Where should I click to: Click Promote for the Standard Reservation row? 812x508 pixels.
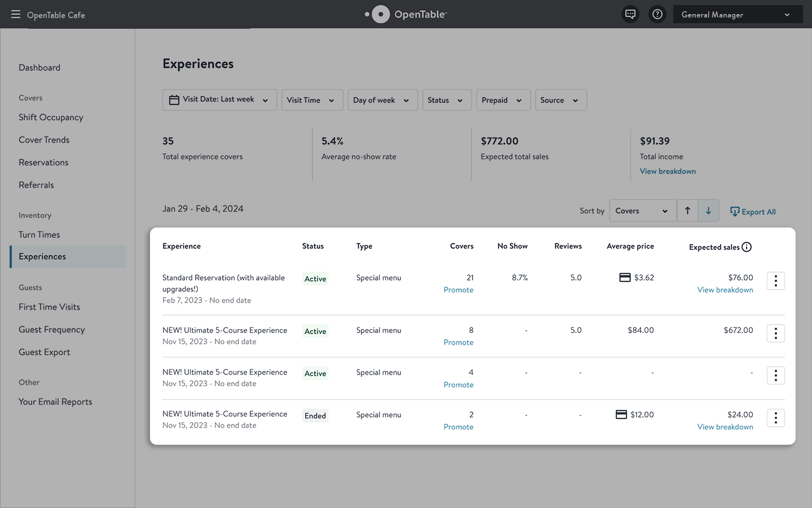point(458,290)
